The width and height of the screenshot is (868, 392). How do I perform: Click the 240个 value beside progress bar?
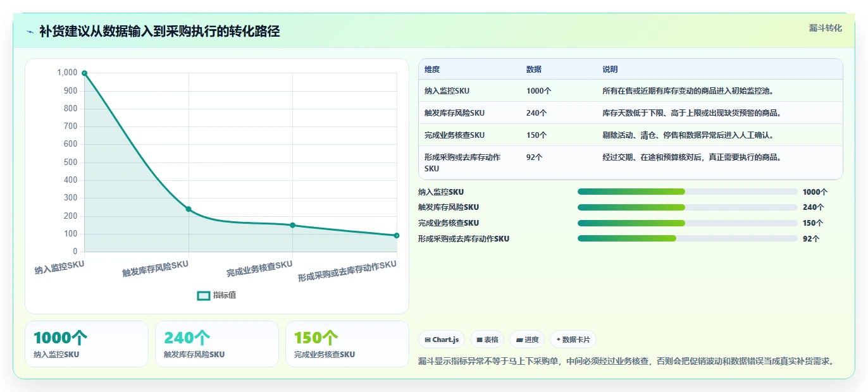[813, 207]
